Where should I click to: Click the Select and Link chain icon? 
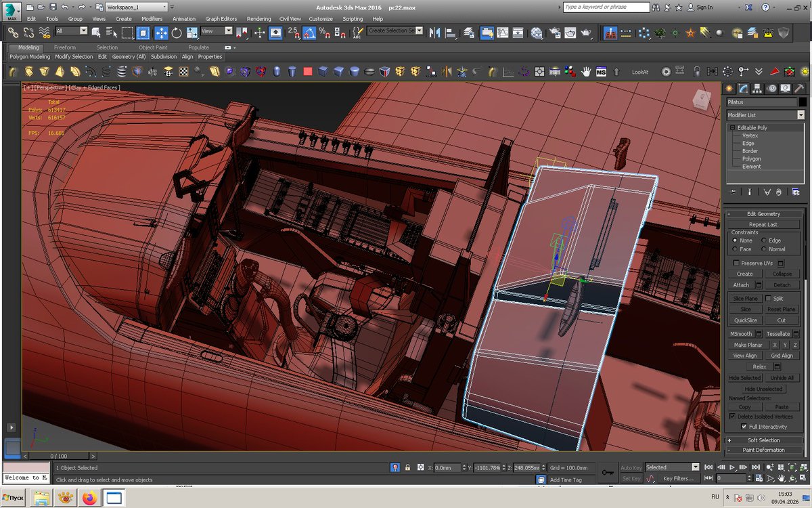[x=13, y=32]
